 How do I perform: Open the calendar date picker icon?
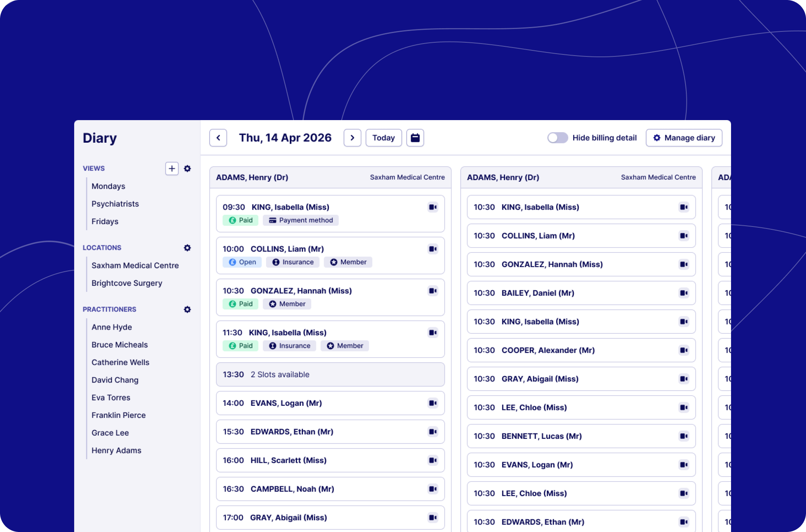[415, 138]
